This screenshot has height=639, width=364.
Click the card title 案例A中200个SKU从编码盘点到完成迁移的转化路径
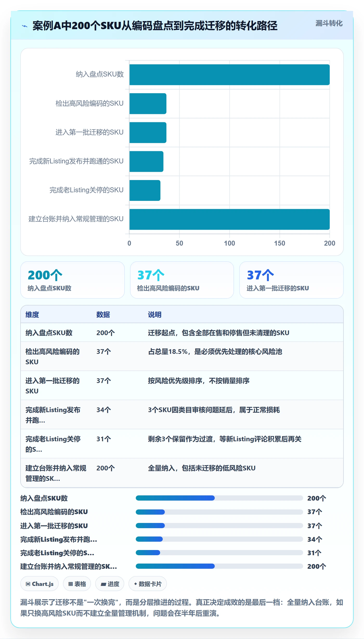(155, 26)
